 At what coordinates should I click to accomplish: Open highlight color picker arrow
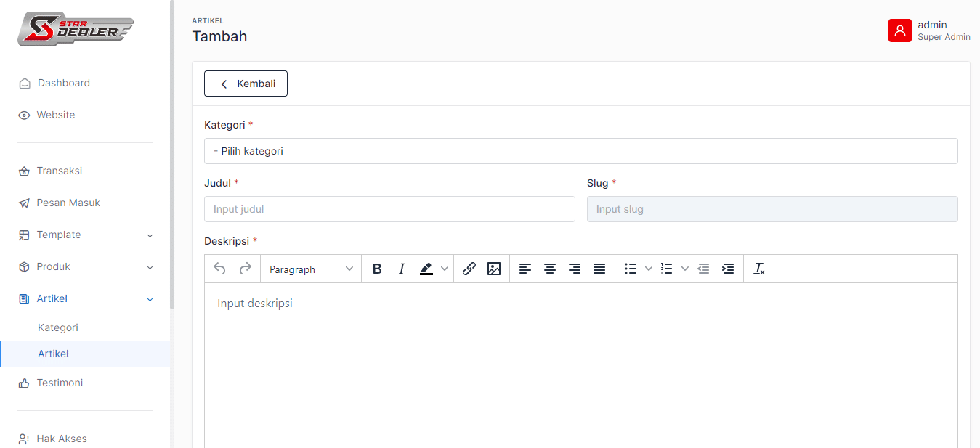pos(445,269)
